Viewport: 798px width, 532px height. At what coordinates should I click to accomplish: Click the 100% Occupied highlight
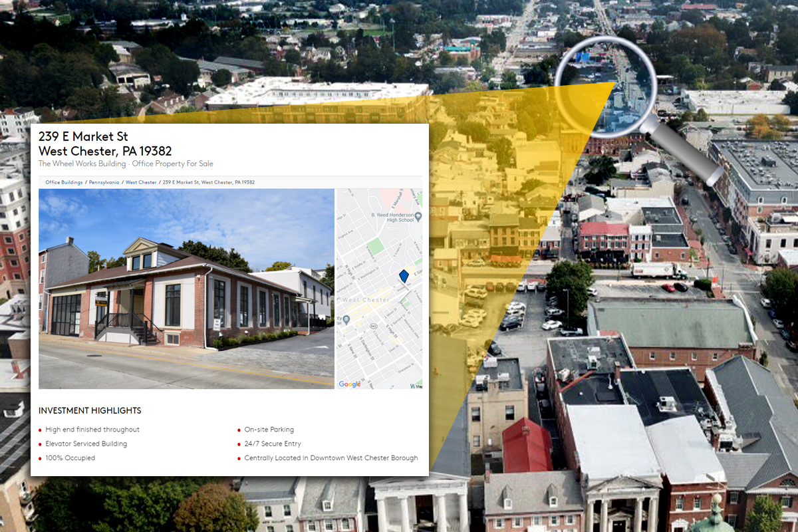[70, 458]
